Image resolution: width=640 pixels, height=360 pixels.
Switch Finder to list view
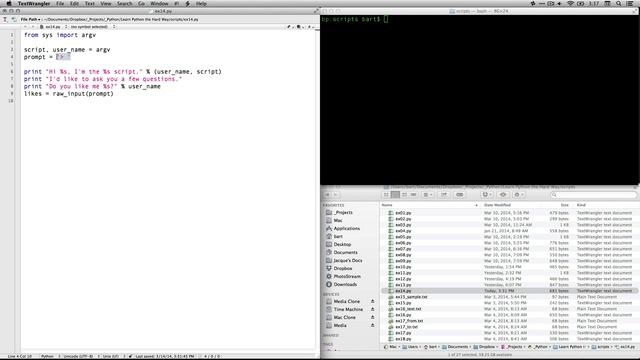[x=395, y=195]
